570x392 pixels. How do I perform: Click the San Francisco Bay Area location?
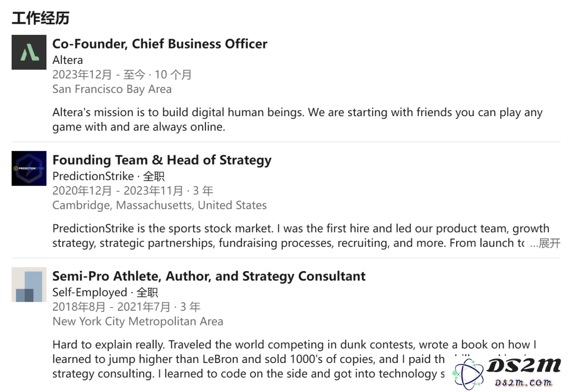112,89
